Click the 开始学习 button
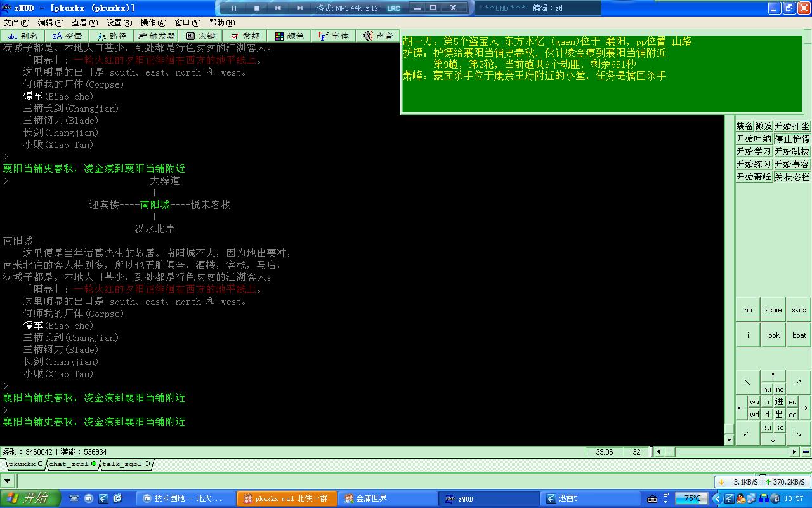 coord(754,152)
